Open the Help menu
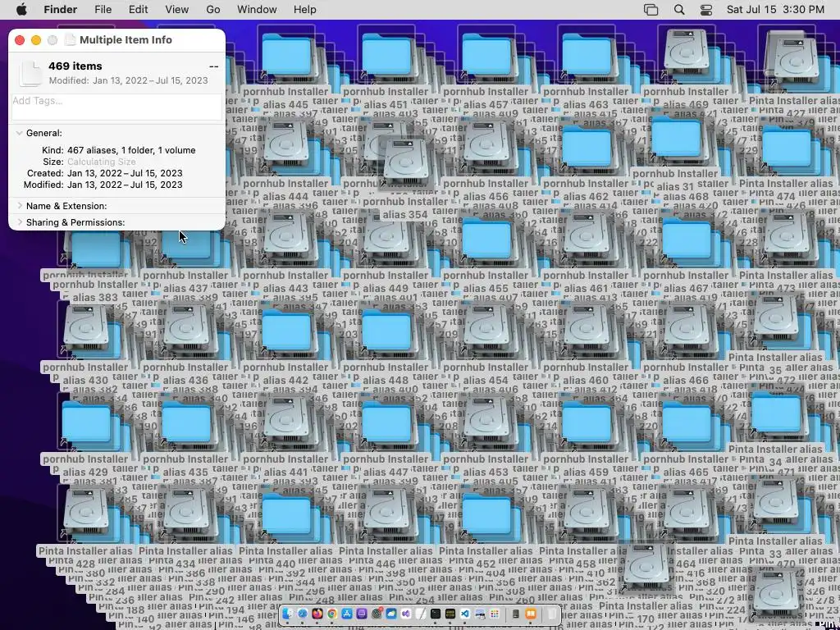The image size is (840, 630). tap(305, 10)
